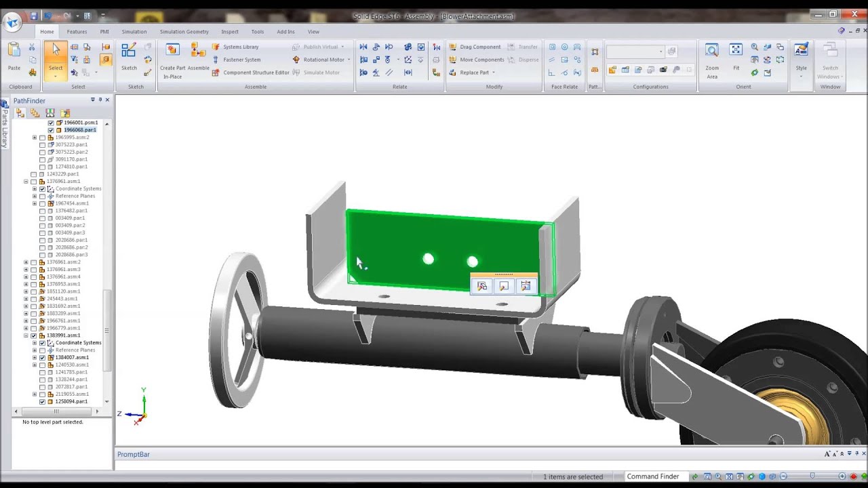The width and height of the screenshot is (868, 488).
Task: Click the first PathFinder toolbar icon
Action: pyautogui.click(x=20, y=113)
